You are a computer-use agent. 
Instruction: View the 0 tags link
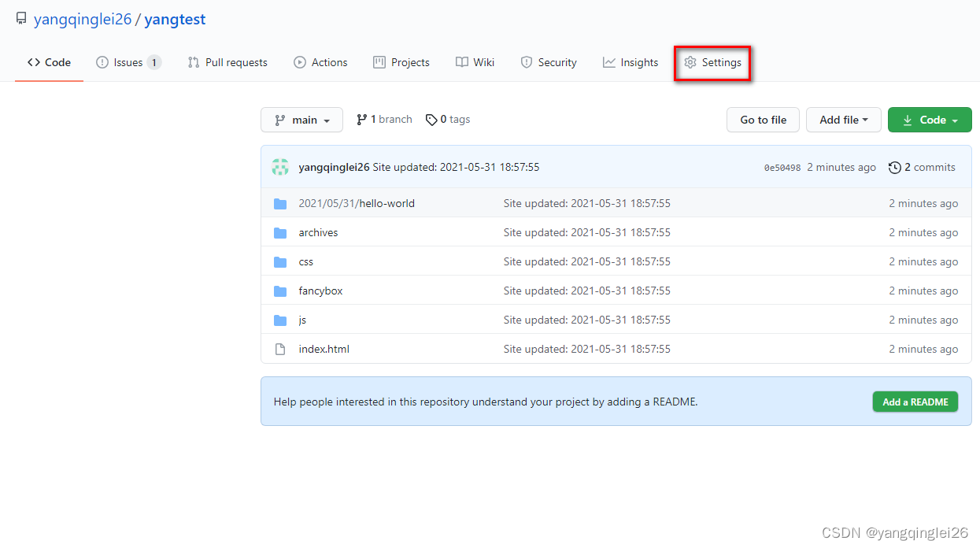coord(448,120)
